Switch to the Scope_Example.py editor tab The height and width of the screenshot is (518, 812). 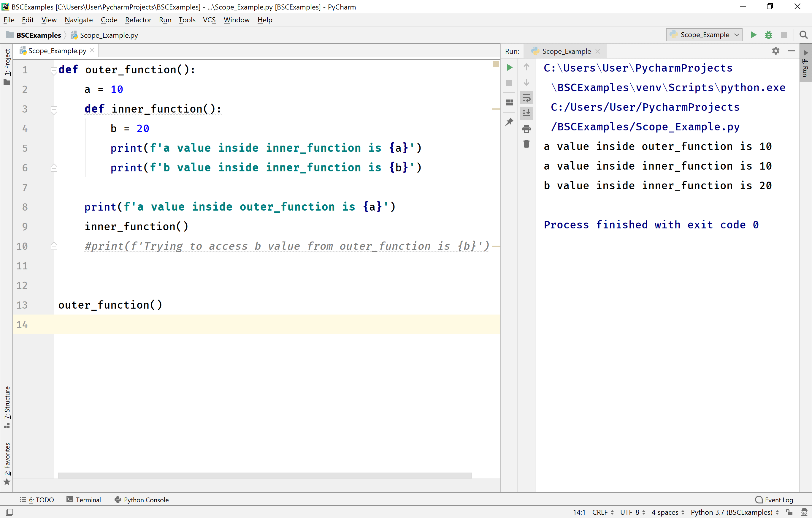click(56, 50)
